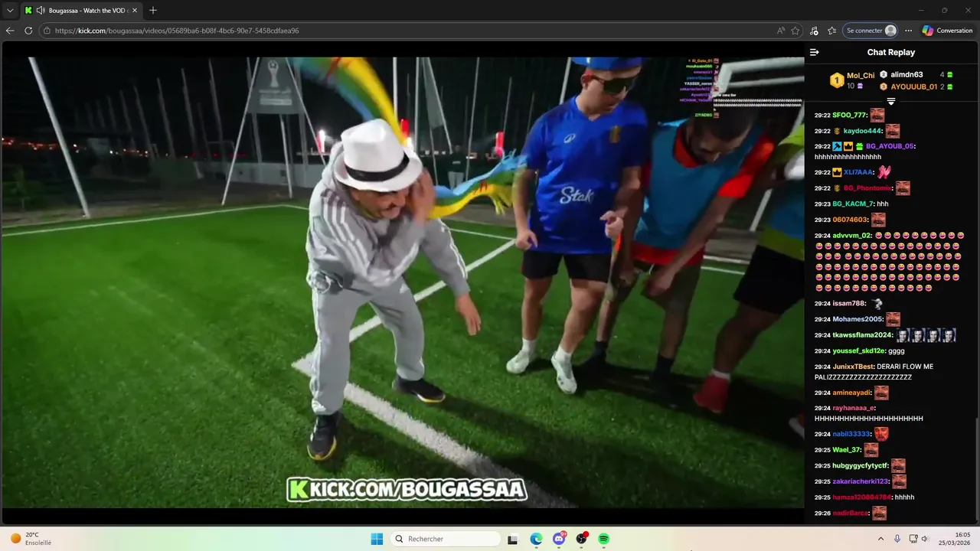This screenshot has height=551, width=980.
Task: Click chat user BG_AYOUB_05
Action: point(890,146)
